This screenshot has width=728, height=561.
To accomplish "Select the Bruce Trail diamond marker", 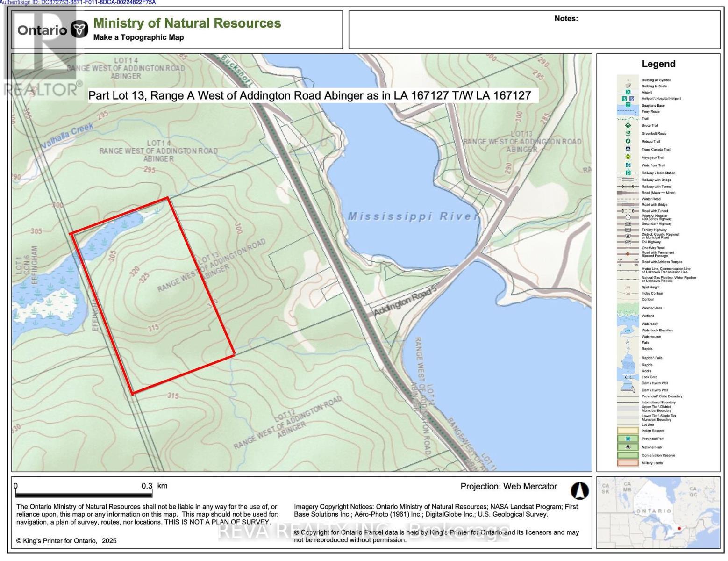I will tap(628, 126).
